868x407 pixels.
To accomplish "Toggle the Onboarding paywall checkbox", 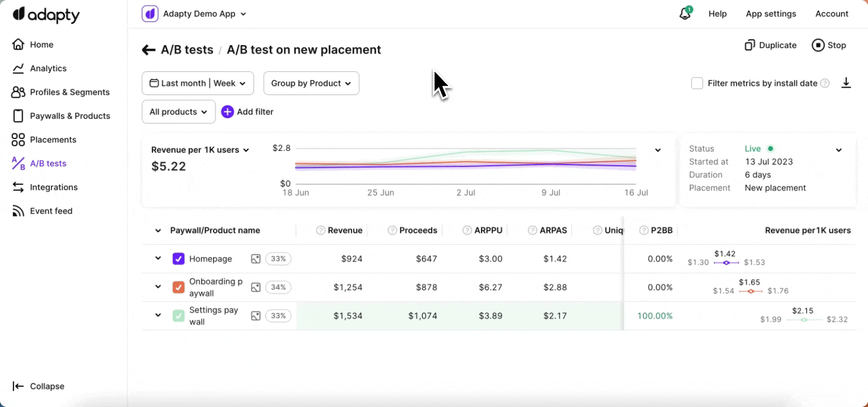I will coord(178,287).
